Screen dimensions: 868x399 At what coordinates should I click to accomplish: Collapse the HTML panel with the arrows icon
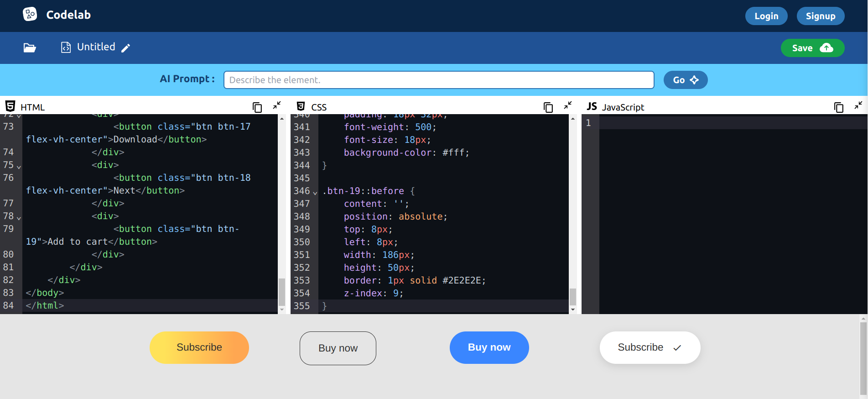[x=277, y=105]
